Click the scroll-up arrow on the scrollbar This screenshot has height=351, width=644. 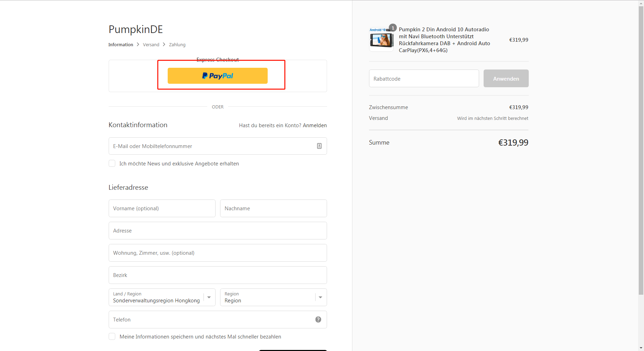tap(641, 3)
